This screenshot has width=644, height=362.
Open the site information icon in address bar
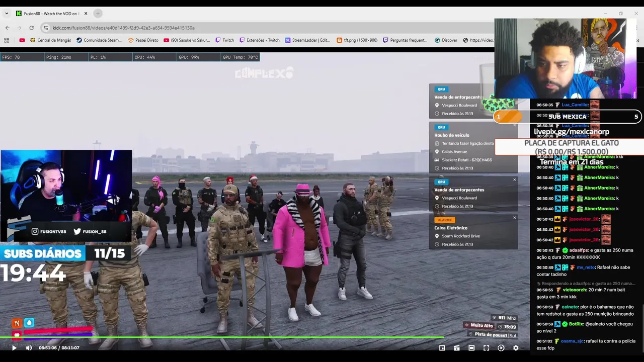[x=46, y=28]
